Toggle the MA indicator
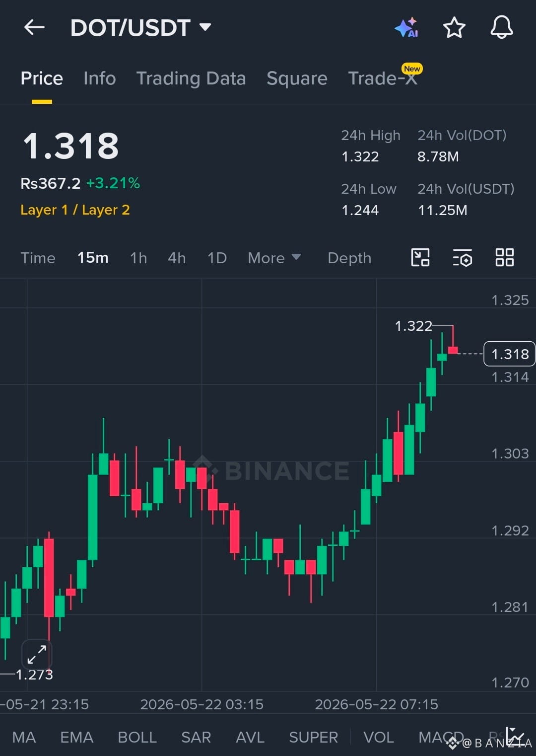 (x=24, y=737)
